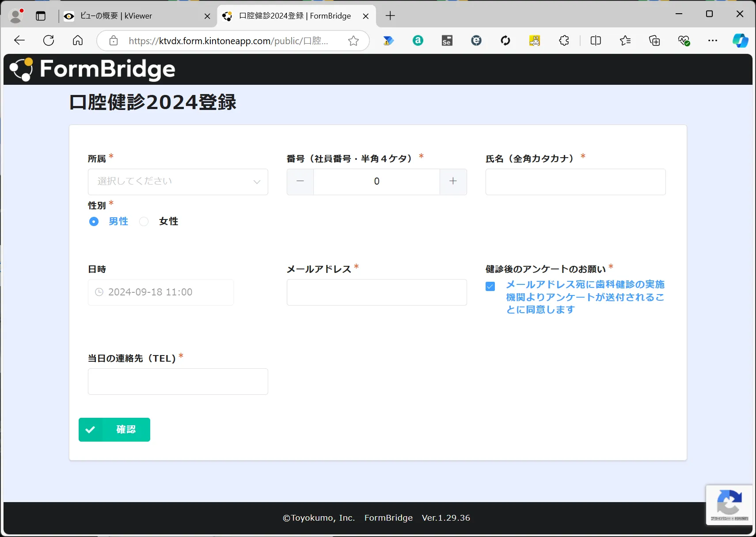The width and height of the screenshot is (756, 537).
Task: Decrease employee number with minus button
Action: (x=300, y=182)
